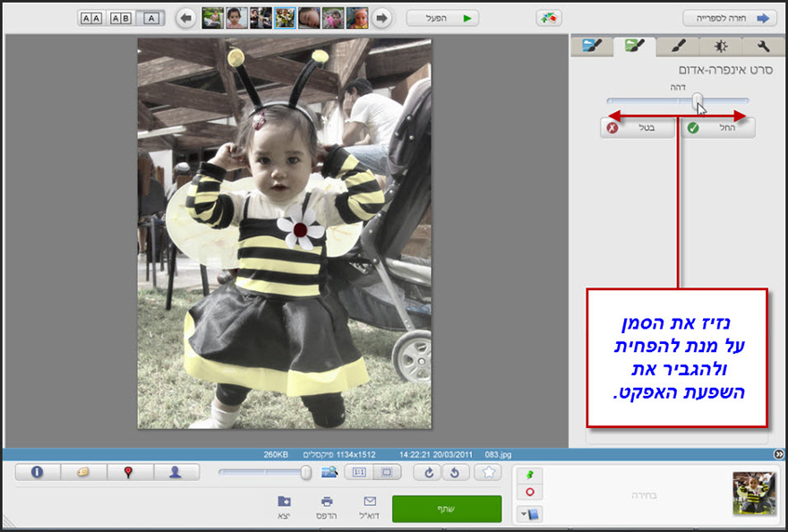
Task: Select the wrench settings tab icon
Action: [766, 47]
